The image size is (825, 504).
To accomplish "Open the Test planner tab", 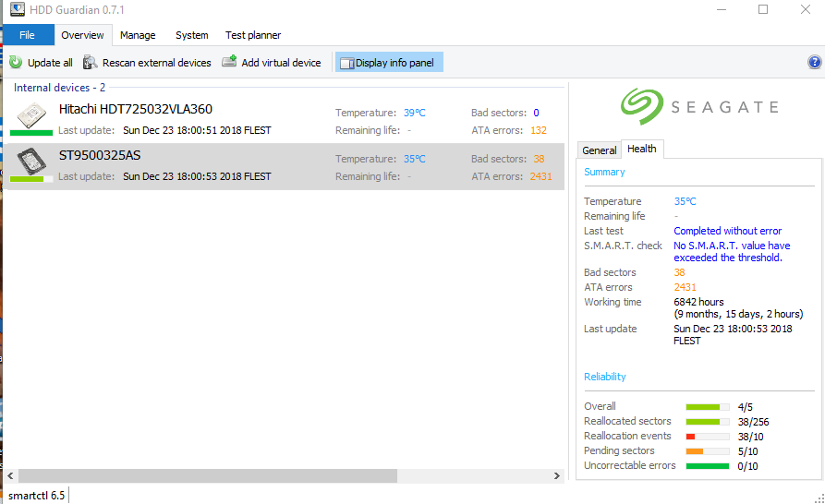I will [x=253, y=35].
